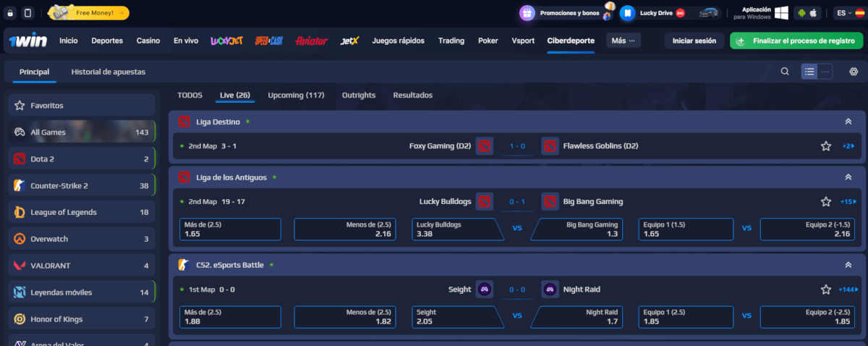
Task: Open the odds settings gear icon
Action: click(854, 72)
